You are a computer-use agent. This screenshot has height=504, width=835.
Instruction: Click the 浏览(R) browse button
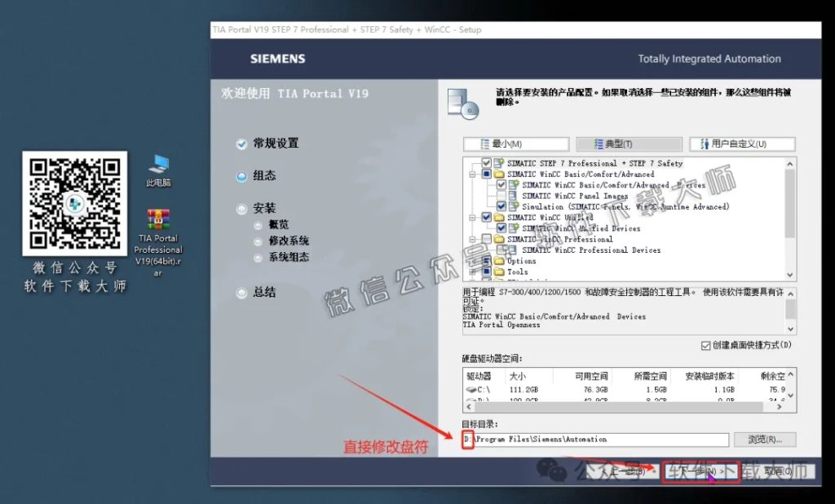763,440
